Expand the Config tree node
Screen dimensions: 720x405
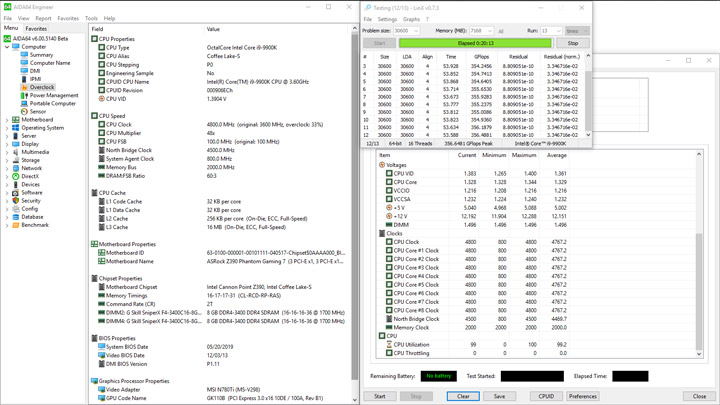point(7,209)
